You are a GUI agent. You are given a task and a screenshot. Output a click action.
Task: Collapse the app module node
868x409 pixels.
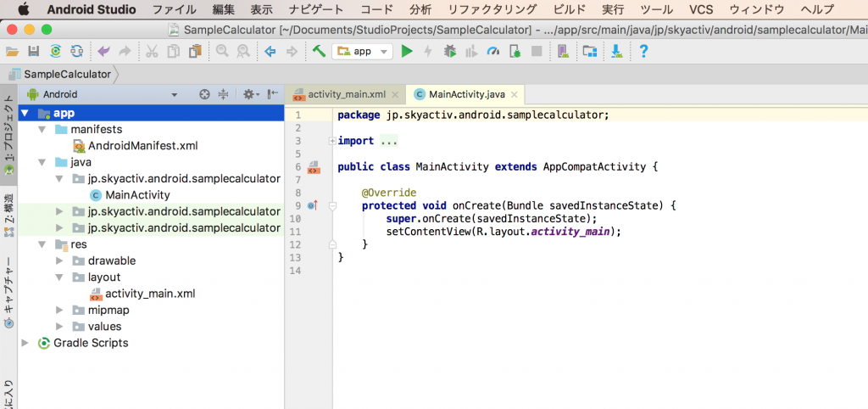click(25, 114)
